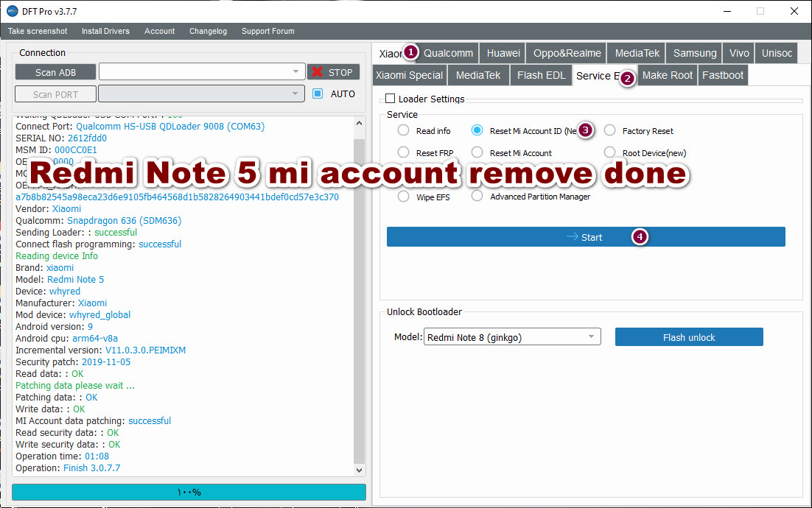Click the 'Qualcomm HS-USB QDLoader 9008 (COM63)' log text
This screenshot has width=812, height=508.
tap(170, 126)
